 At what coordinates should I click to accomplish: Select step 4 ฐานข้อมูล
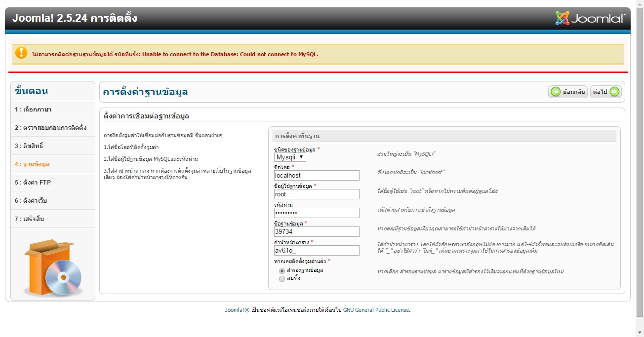pos(53,164)
